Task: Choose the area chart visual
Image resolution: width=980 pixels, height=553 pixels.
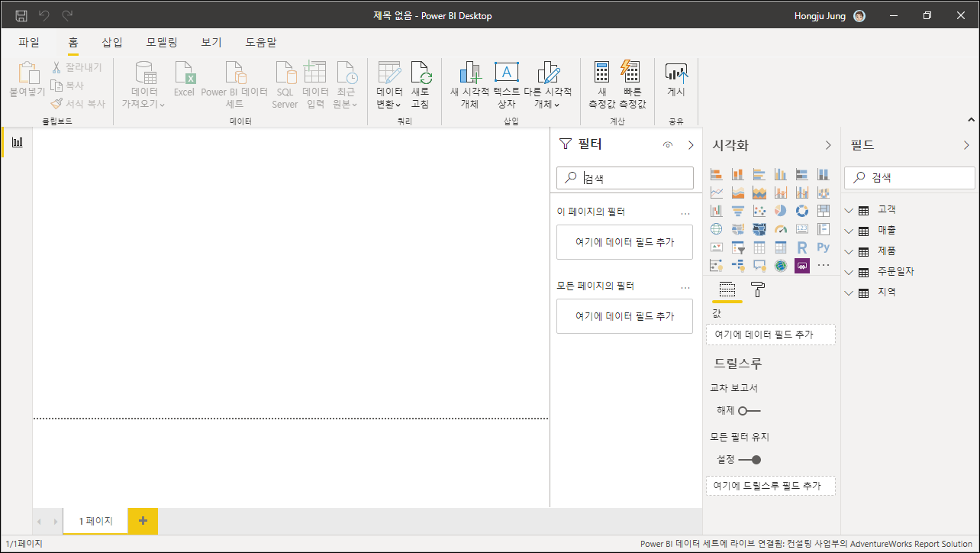Action: [x=737, y=192]
